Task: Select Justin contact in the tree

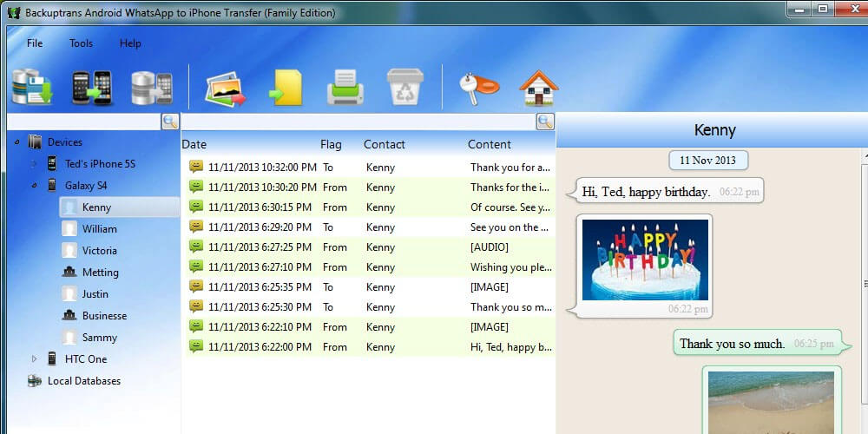Action: (x=95, y=294)
